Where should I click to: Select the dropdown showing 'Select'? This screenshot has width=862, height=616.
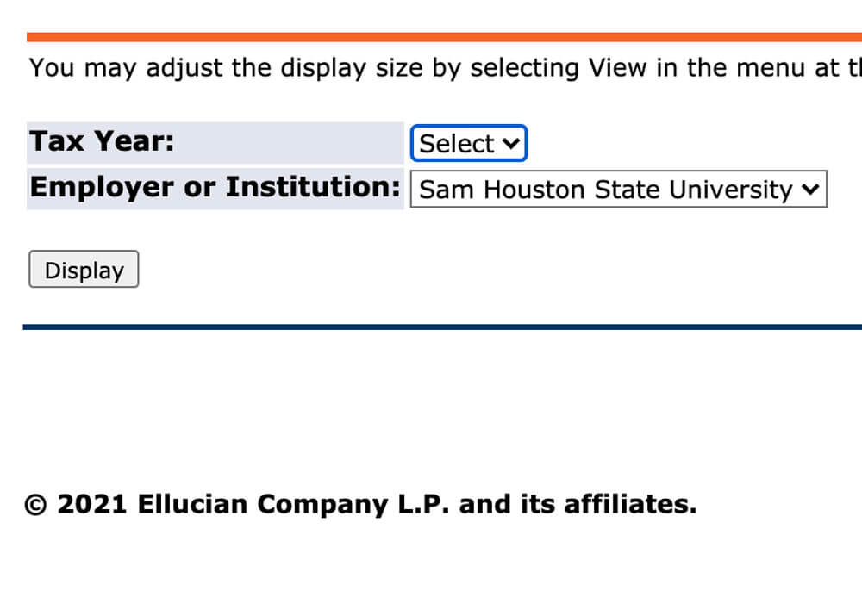click(x=468, y=143)
